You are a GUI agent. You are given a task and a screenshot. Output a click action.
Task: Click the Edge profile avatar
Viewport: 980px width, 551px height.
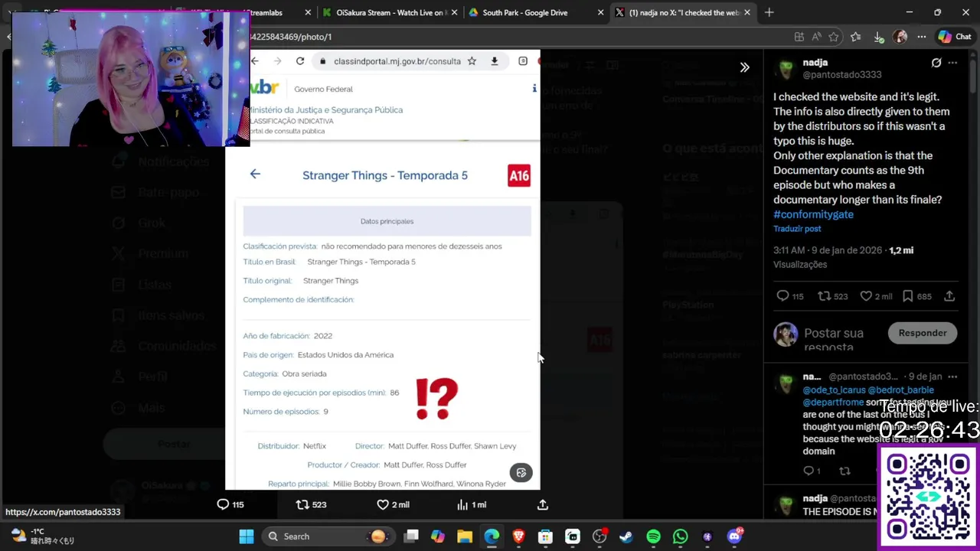(900, 37)
